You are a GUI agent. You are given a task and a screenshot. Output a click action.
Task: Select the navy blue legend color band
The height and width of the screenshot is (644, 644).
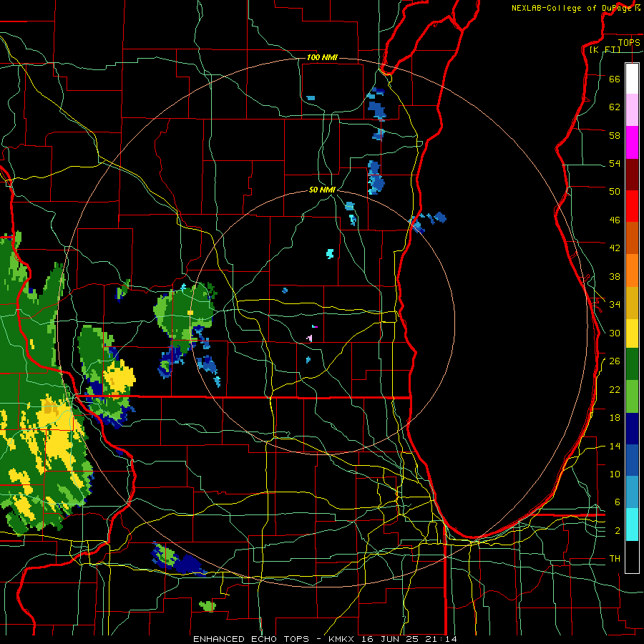point(632,429)
